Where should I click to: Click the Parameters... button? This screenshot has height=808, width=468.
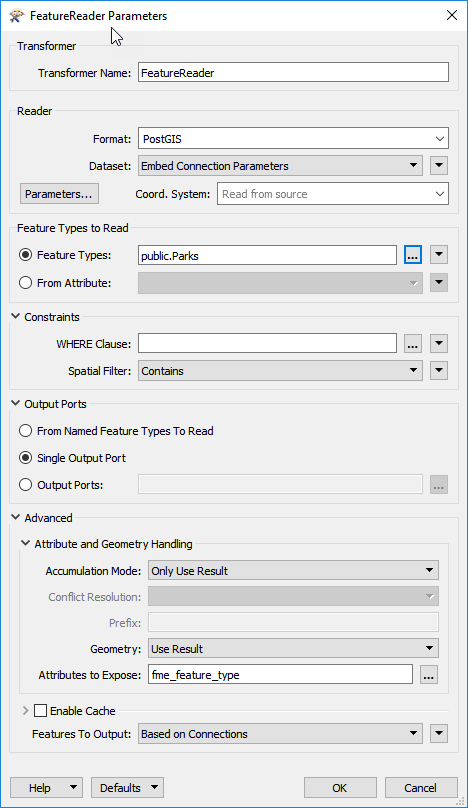(x=59, y=194)
